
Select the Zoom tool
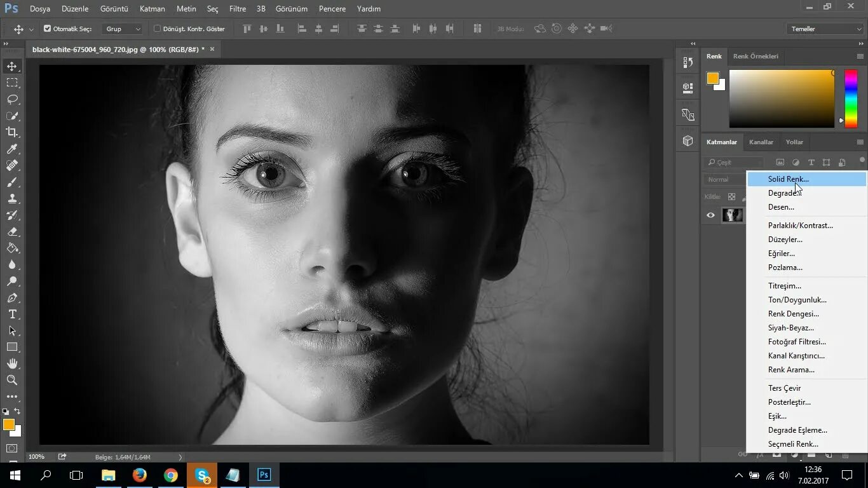pyautogui.click(x=12, y=380)
